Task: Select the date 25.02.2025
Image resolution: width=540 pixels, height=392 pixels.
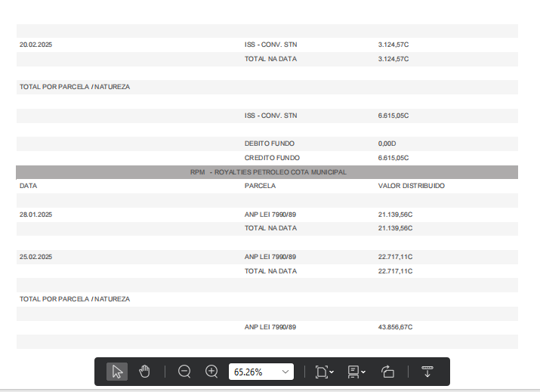Action: click(x=35, y=257)
